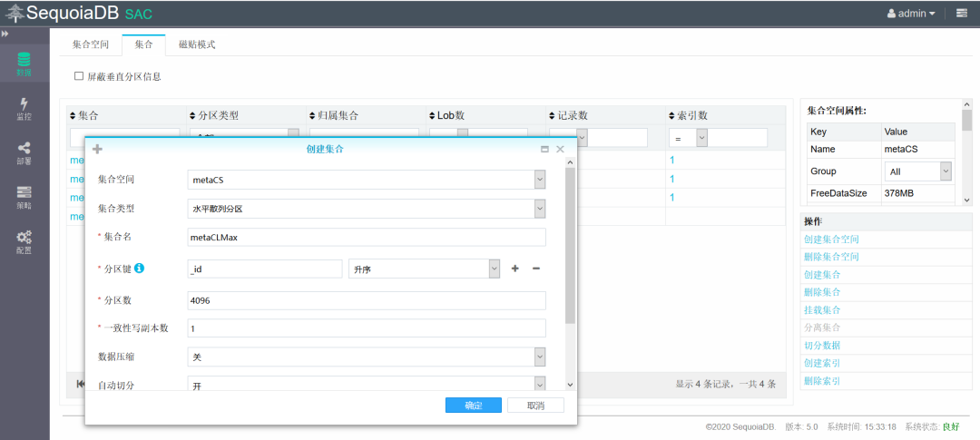
Task: Switch to the 集合 tab
Action: [x=143, y=44]
